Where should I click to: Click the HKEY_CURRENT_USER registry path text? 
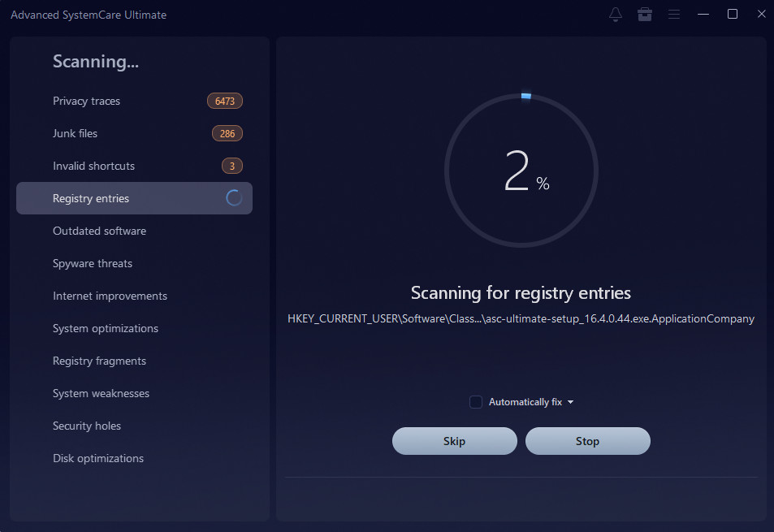[x=521, y=319]
